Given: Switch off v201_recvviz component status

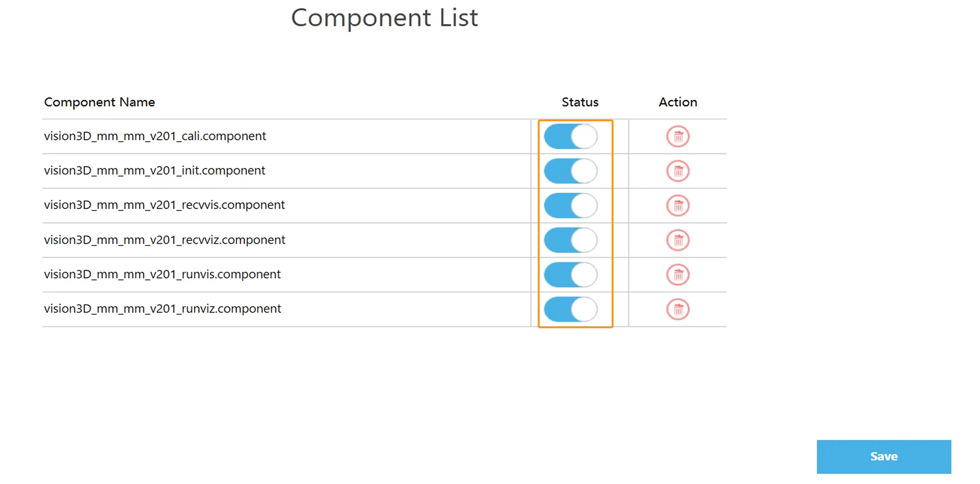Looking at the screenshot, I should pos(570,240).
